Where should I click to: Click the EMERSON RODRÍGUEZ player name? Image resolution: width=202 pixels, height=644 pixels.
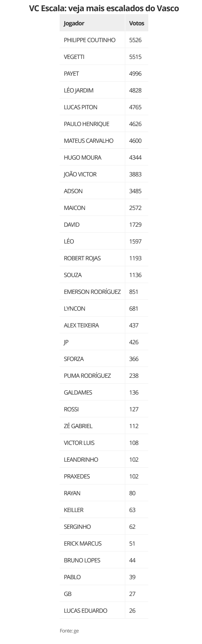coord(92,292)
